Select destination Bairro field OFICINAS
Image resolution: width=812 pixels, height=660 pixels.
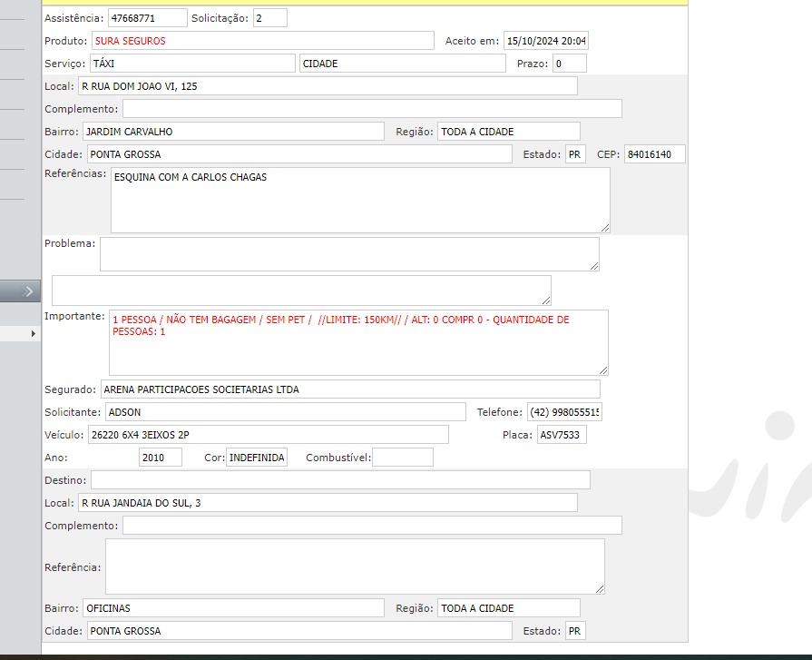pos(233,608)
